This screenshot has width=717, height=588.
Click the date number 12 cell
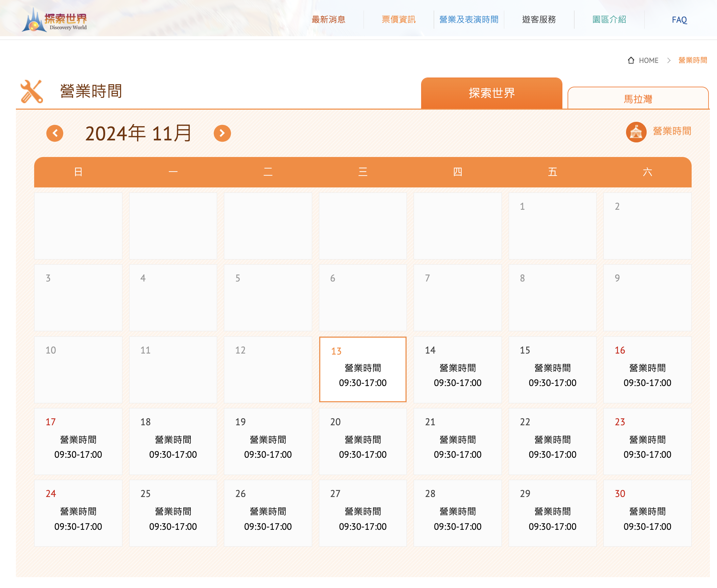point(268,369)
